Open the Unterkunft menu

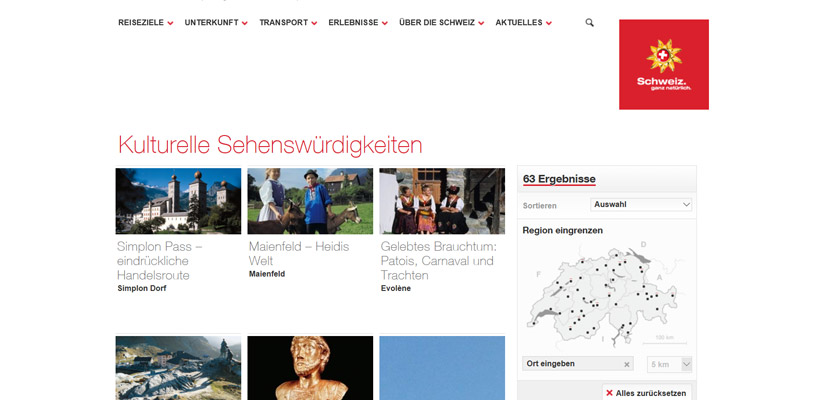[x=216, y=23]
